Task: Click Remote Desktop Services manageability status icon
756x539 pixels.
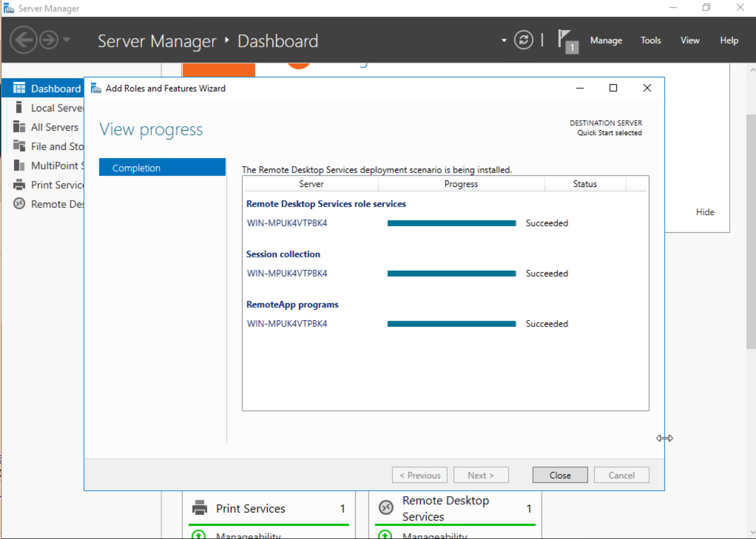Action: point(385,535)
